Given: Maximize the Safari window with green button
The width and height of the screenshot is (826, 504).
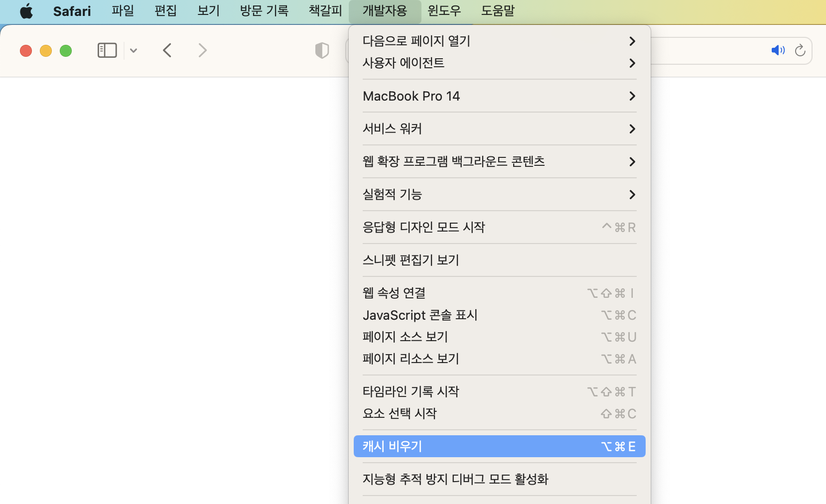Looking at the screenshot, I should (66, 51).
